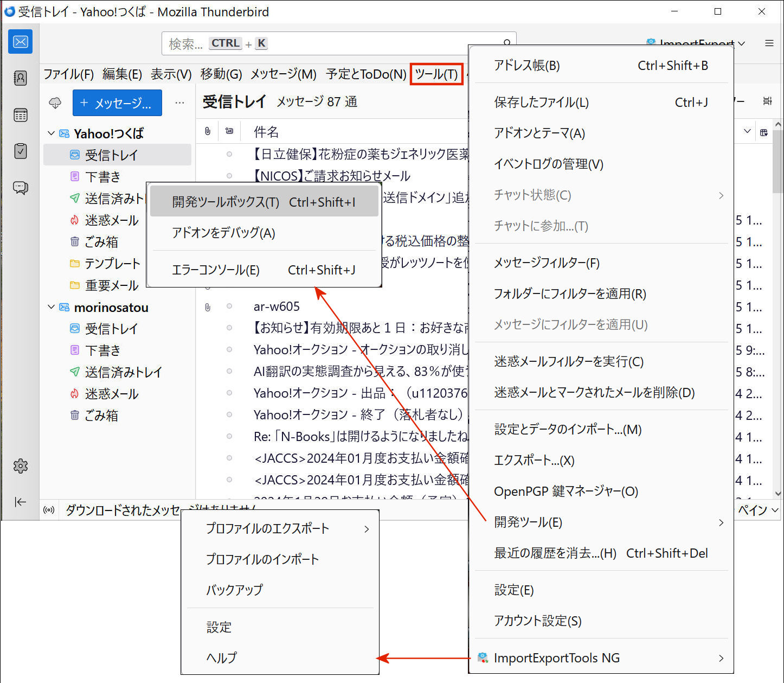Open the Chat sidebar icon

[20, 188]
